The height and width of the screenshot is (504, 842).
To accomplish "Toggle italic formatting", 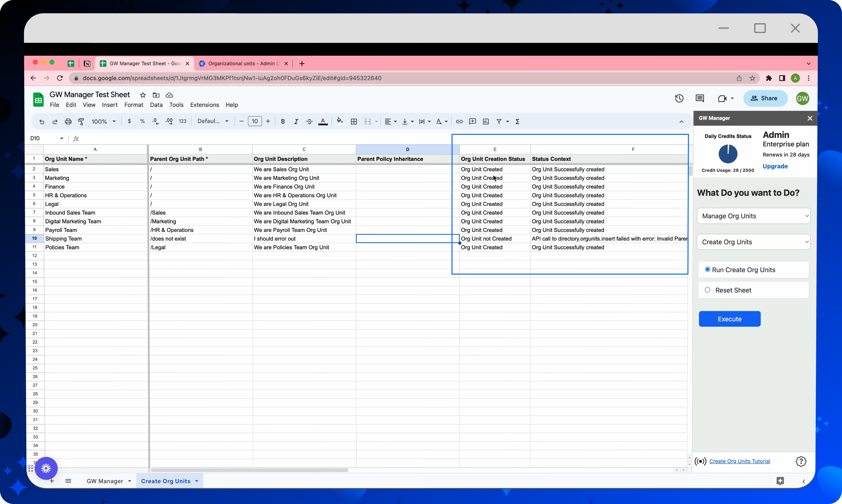I will [296, 121].
